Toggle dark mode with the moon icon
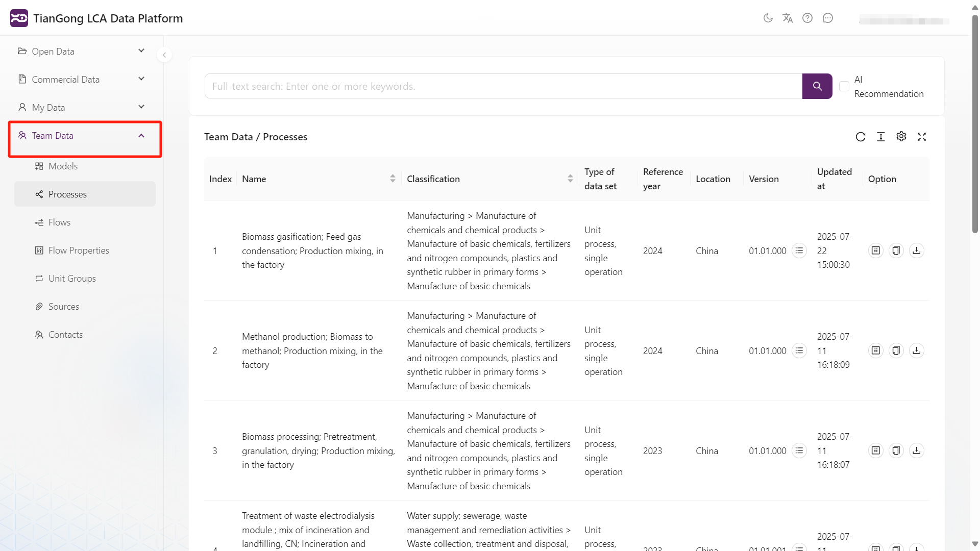The height and width of the screenshot is (551, 980). (x=769, y=18)
